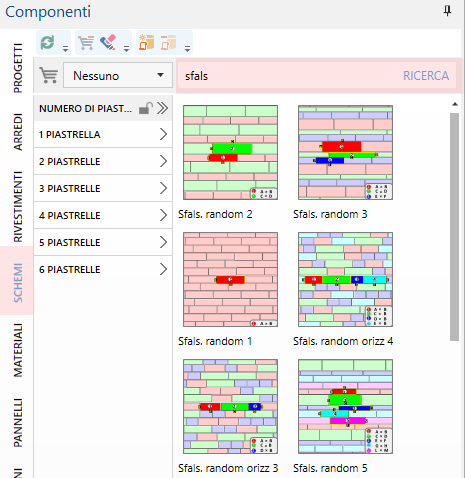Screen dimensions: 465x478
Task: Click the RICERCA search button
Action: pos(426,76)
